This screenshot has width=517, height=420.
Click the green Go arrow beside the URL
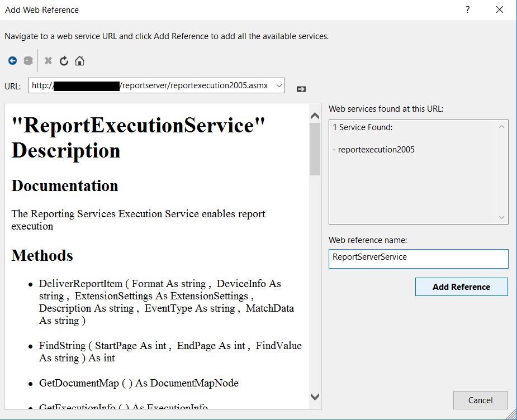(301, 88)
